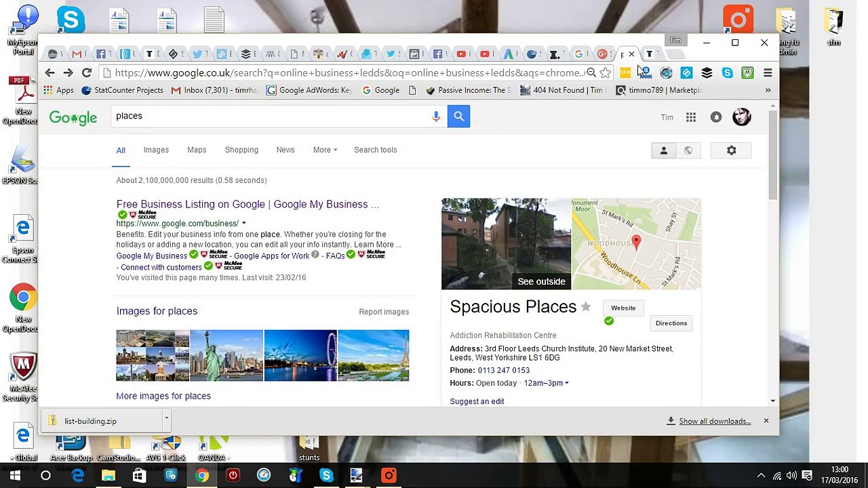Open Google search settings gear
868x488 pixels.
pyautogui.click(x=731, y=150)
